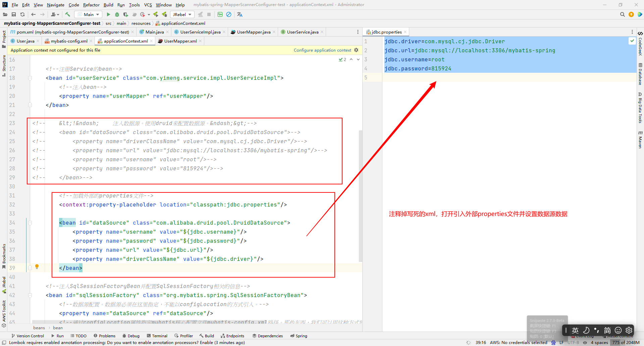Image resolution: width=644 pixels, height=346 pixels.
Task: Click the LF line separator setting
Action: [x=561, y=342]
